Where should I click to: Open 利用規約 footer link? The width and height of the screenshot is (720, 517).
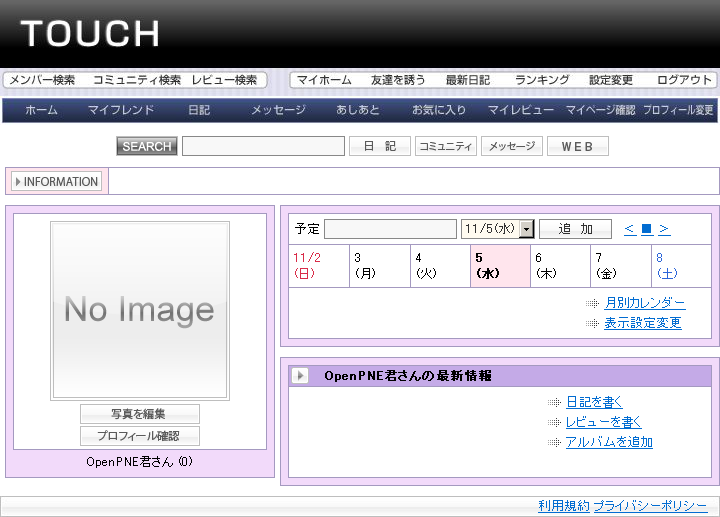tap(564, 506)
